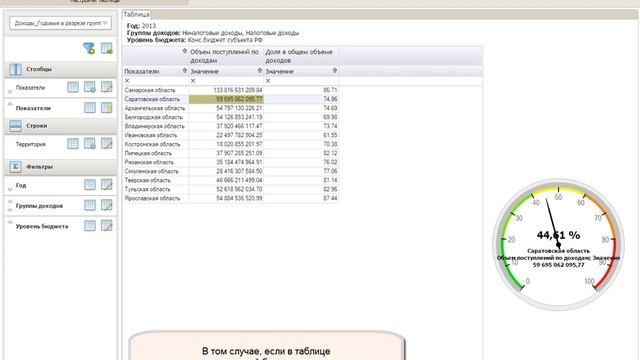Click the grid-with-pencil icon in the Группы доходов row
The width and height of the screenshot is (640, 360).
tap(107, 205)
